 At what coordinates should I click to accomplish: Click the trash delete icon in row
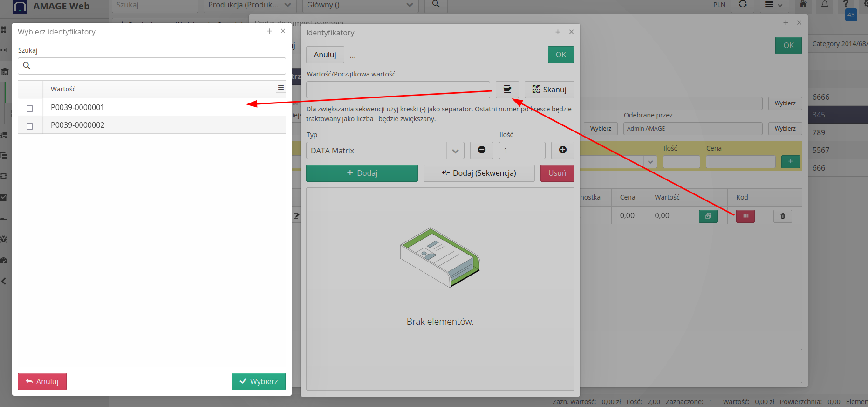782,216
